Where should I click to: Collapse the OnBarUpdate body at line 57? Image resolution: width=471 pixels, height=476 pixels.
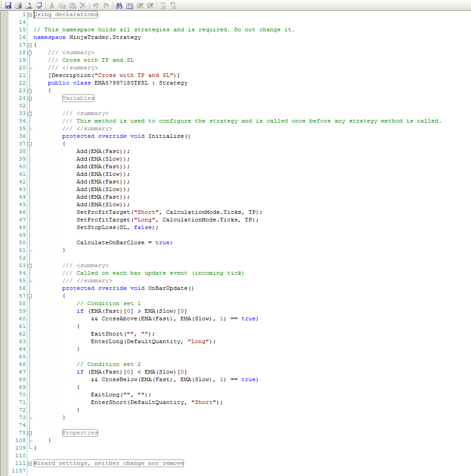30,296
